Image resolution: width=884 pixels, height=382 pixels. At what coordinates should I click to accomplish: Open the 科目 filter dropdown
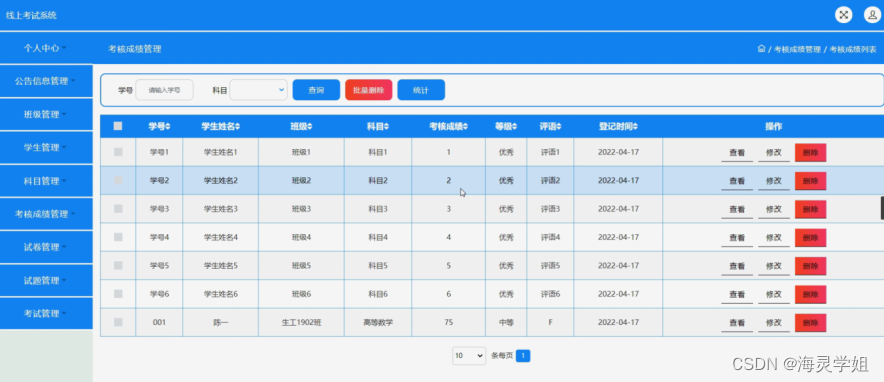click(258, 90)
